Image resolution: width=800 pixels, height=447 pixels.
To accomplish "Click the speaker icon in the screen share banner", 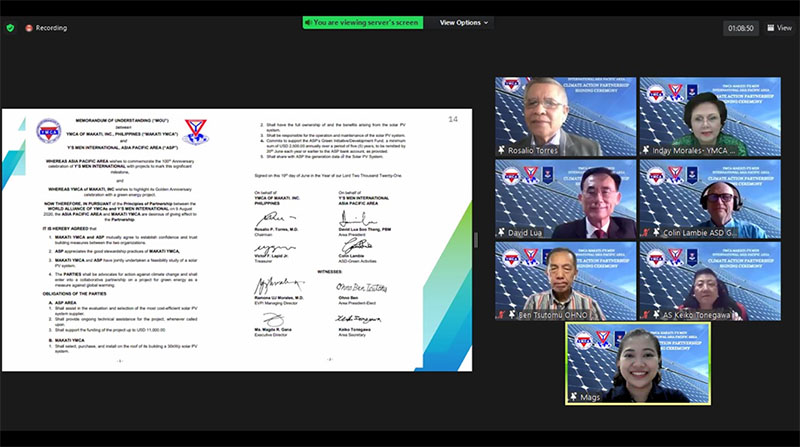I will [308, 23].
